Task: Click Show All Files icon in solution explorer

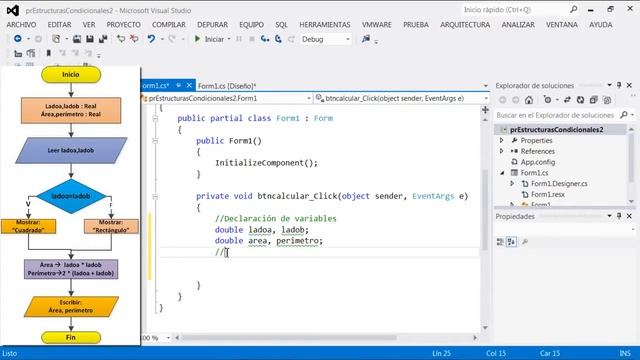Action: (607, 100)
